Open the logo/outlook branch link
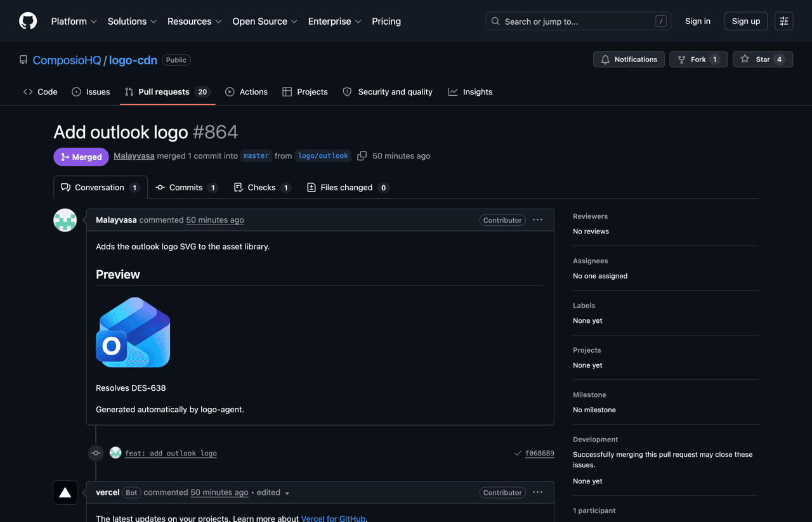Viewport: 812px width, 522px height. 324,155
